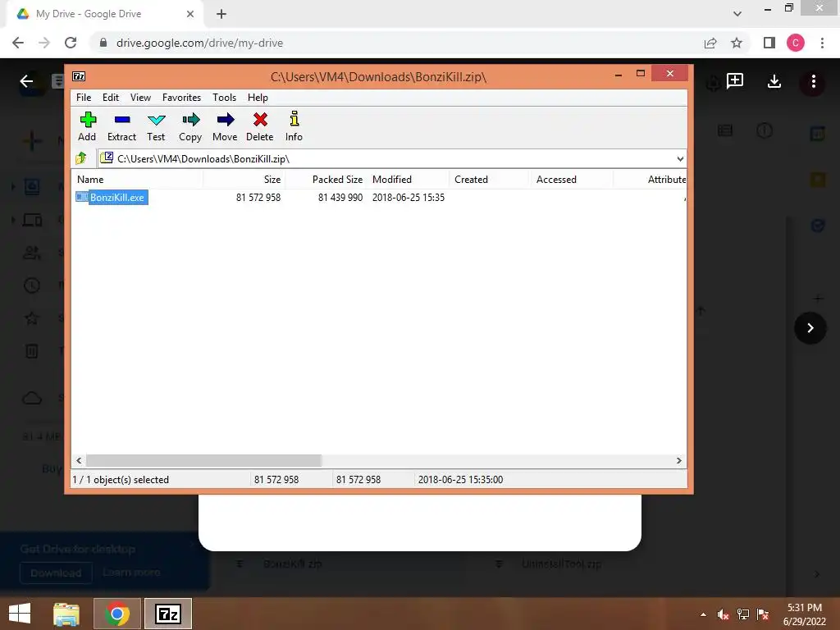Open Drive preview more actions three-dot menu
Screen dimensions: 840x630
click(x=813, y=81)
